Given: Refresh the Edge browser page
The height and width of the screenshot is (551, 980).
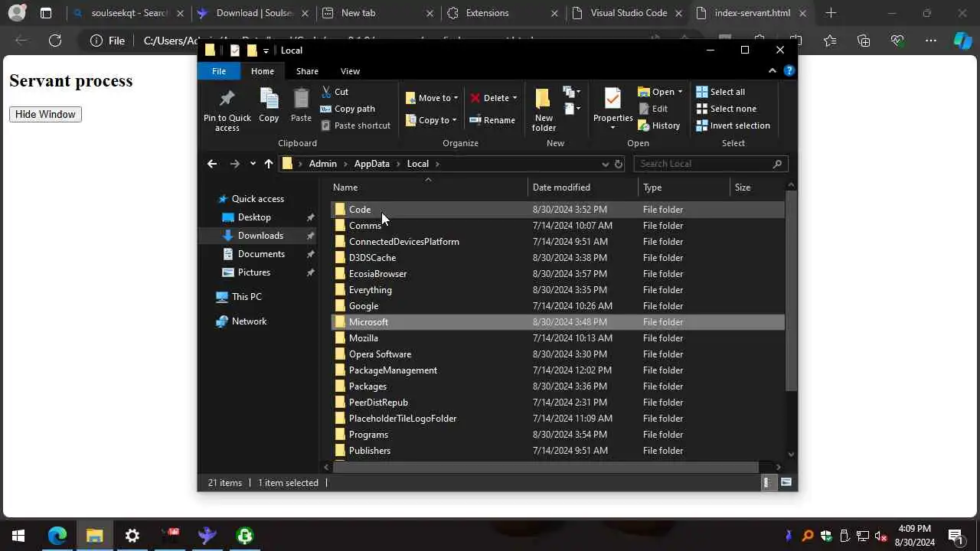Looking at the screenshot, I should tap(55, 41).
